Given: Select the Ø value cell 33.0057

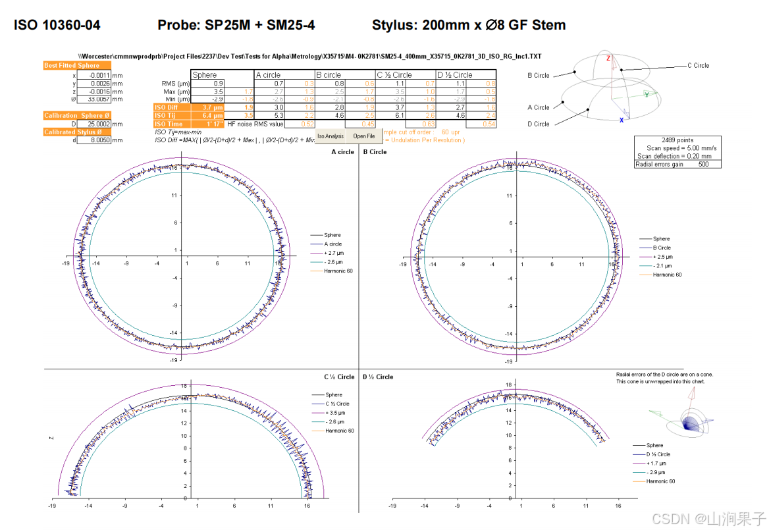Looking at the screenshot, I should 94,99.
